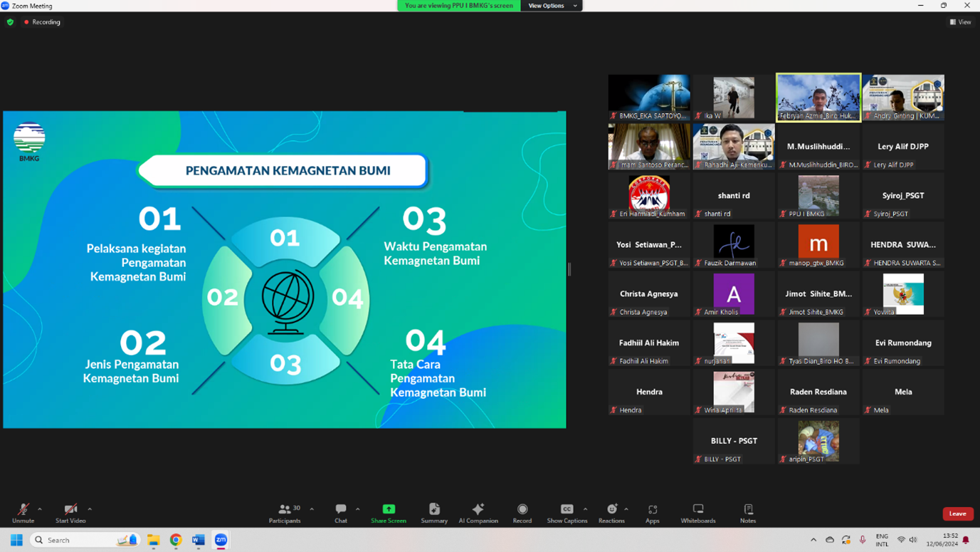Open the meeting Summary
This screenshot has height=552, width=980.
(434, 513)
